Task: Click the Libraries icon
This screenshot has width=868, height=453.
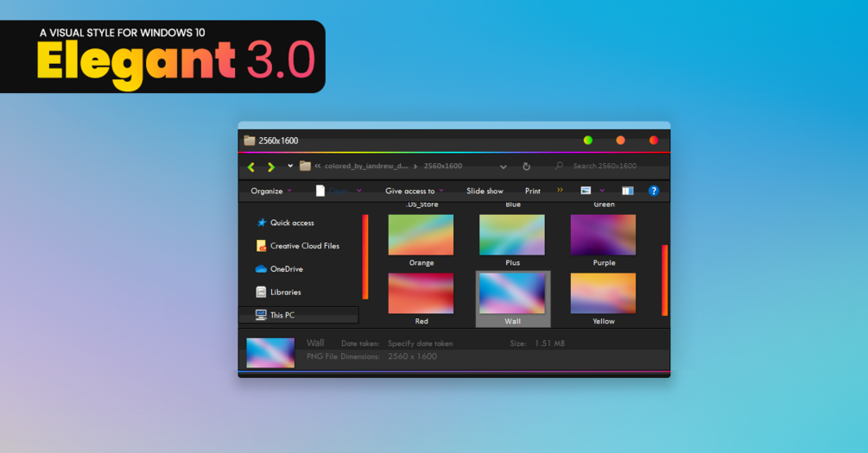Action: [261, 292]
